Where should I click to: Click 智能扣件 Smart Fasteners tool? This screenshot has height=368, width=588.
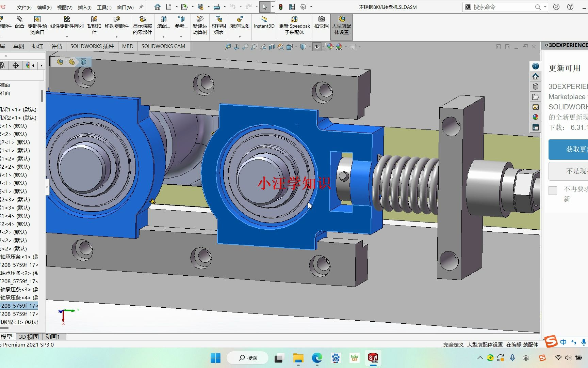pos(94,25)
